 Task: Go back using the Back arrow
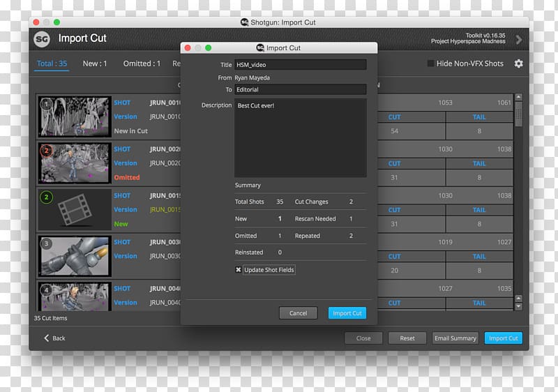(x=54, y=338)
